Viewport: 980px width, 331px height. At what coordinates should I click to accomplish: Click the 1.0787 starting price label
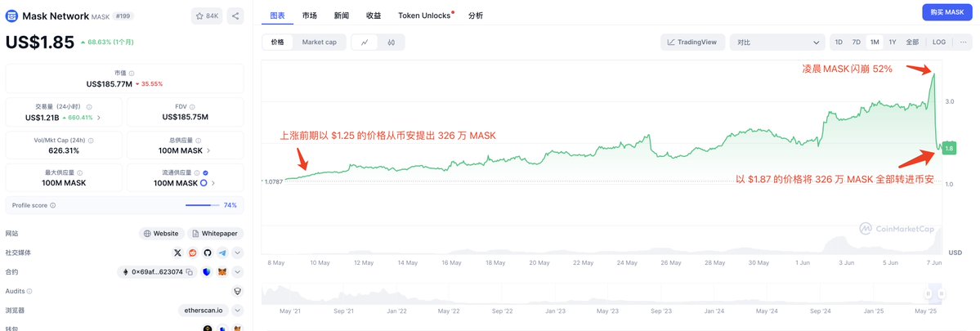pyautogui.click(x=273, y=181)
